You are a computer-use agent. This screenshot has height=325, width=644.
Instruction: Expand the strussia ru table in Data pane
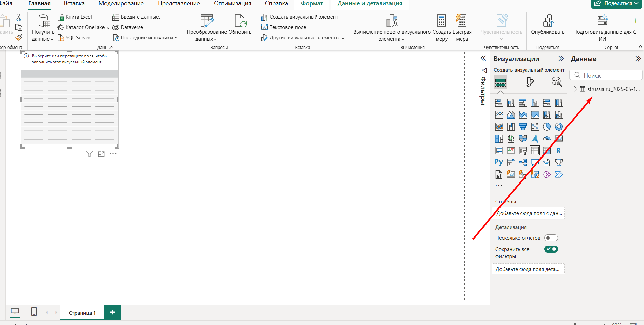(575, 89)
